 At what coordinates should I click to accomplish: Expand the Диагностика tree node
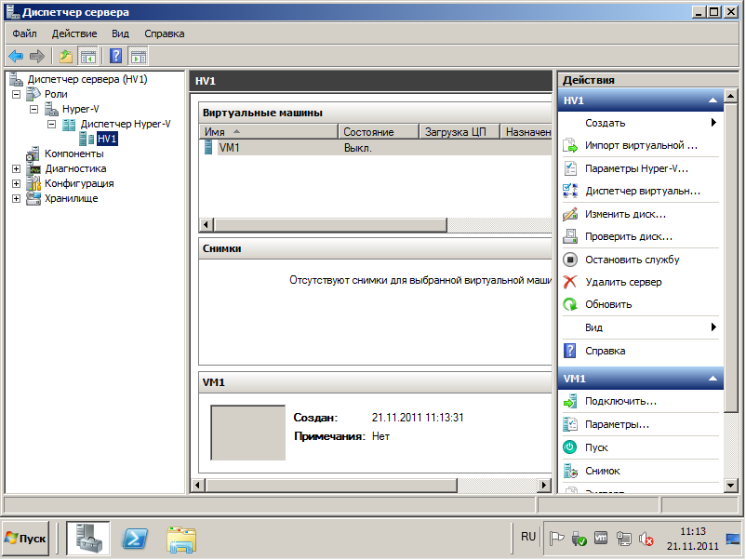tap(17, 169)
